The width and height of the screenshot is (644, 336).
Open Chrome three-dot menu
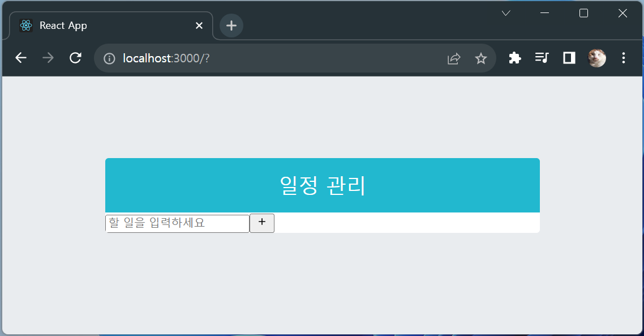[624, 58]
